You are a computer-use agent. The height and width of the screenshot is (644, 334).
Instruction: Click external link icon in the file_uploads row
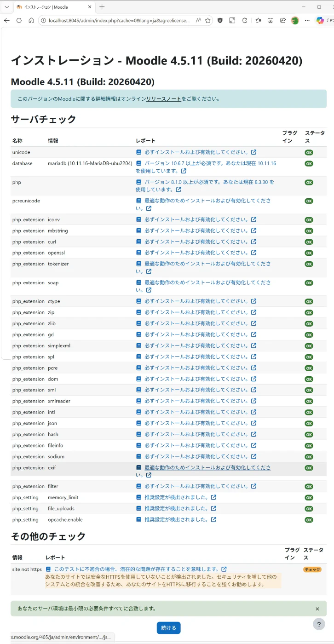(x=213, y=508)
